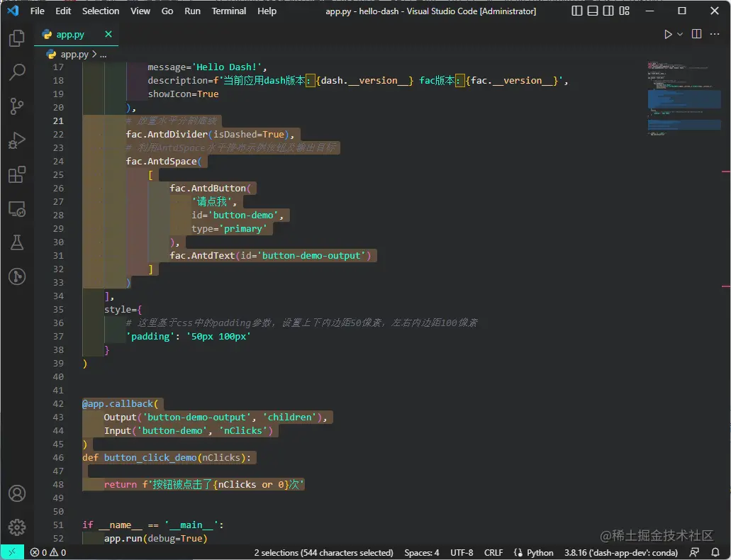Open the Testing flask view

[x=17, y=242]
